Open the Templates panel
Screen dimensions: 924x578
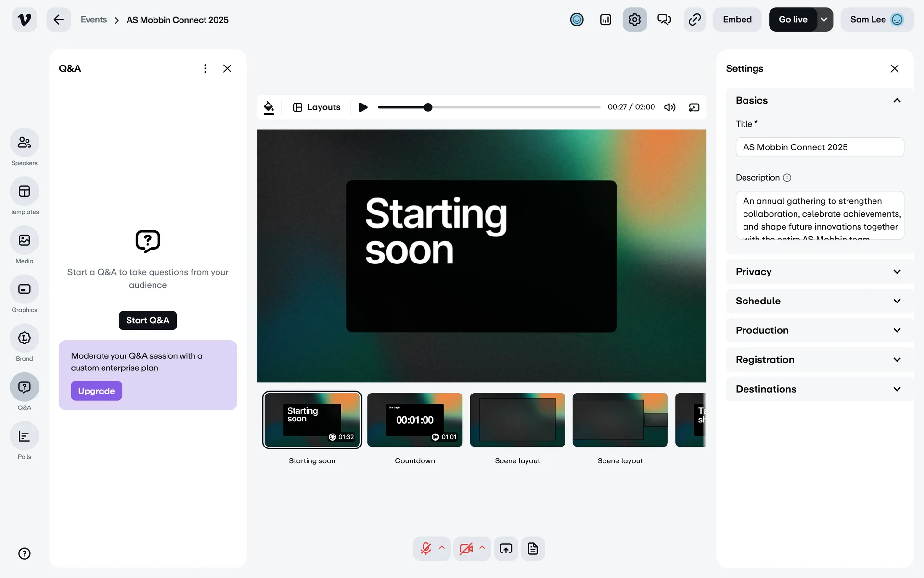24,192
